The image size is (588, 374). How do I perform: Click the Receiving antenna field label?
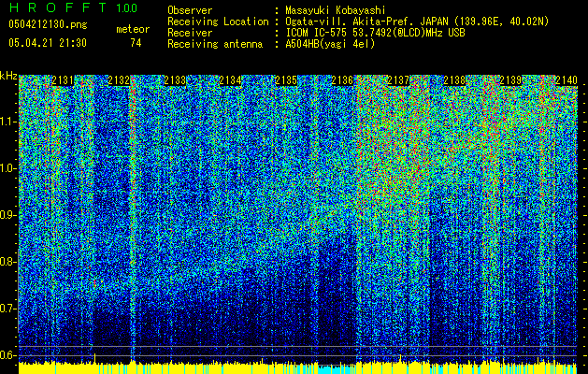click(x=215, y=44)
